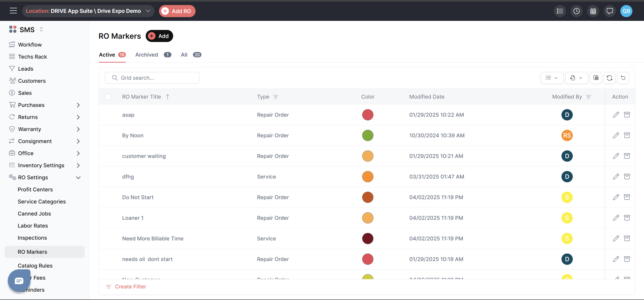Toggle the Type column filter icon
The height and width of the screenshot is (300, 644).
(x=276, y=97)
